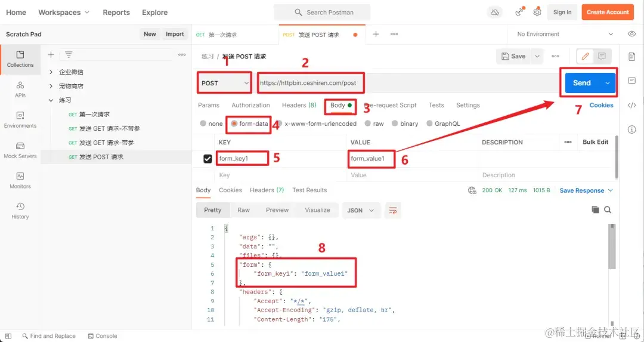Open the POST method dropdown
The height and width of the screenshot is (342, 644).
pos(225,83)
